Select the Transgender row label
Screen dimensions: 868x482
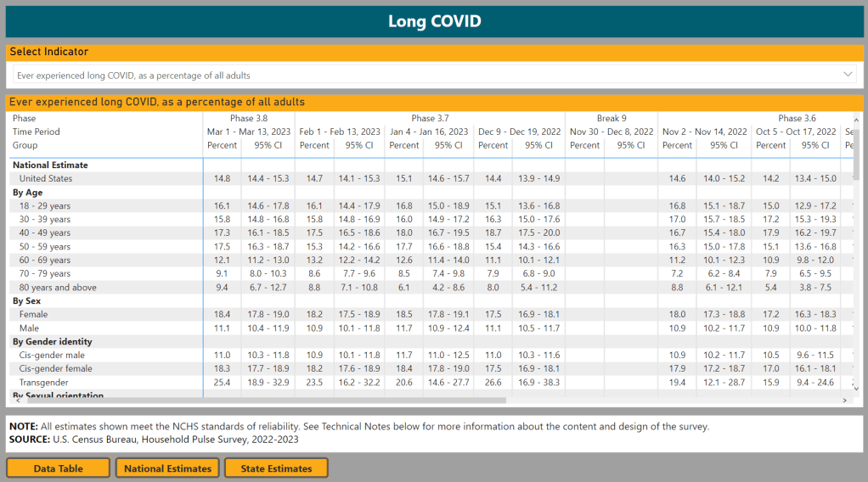[44, 383]
